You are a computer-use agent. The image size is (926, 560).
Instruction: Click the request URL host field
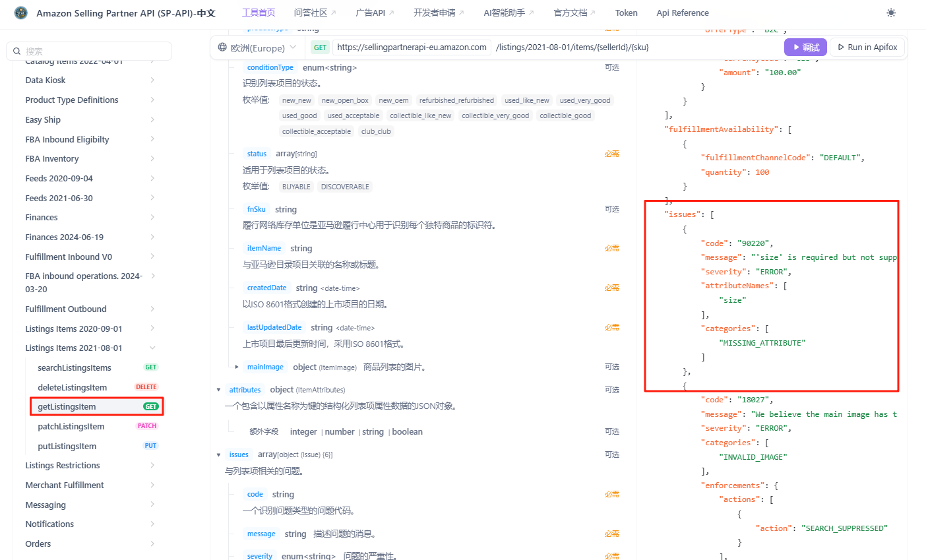click(412, 47)
